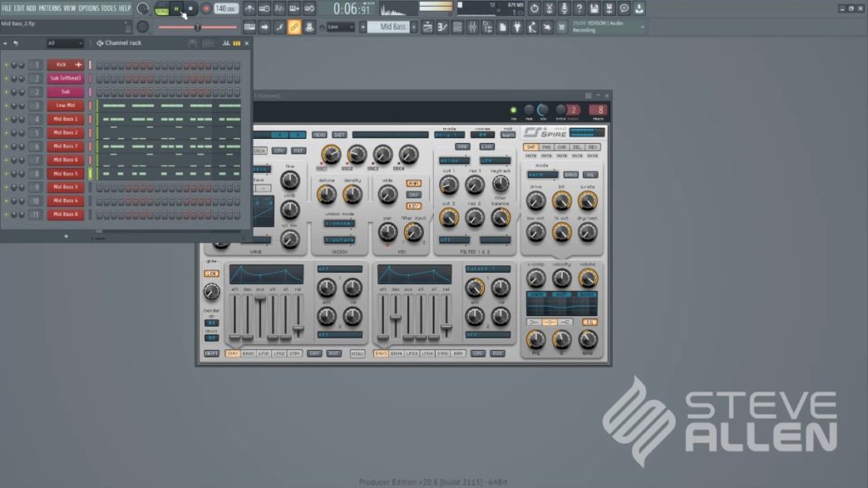
Task: Open Spire polyphony mode dropdown
Action: tap(449, 135)
